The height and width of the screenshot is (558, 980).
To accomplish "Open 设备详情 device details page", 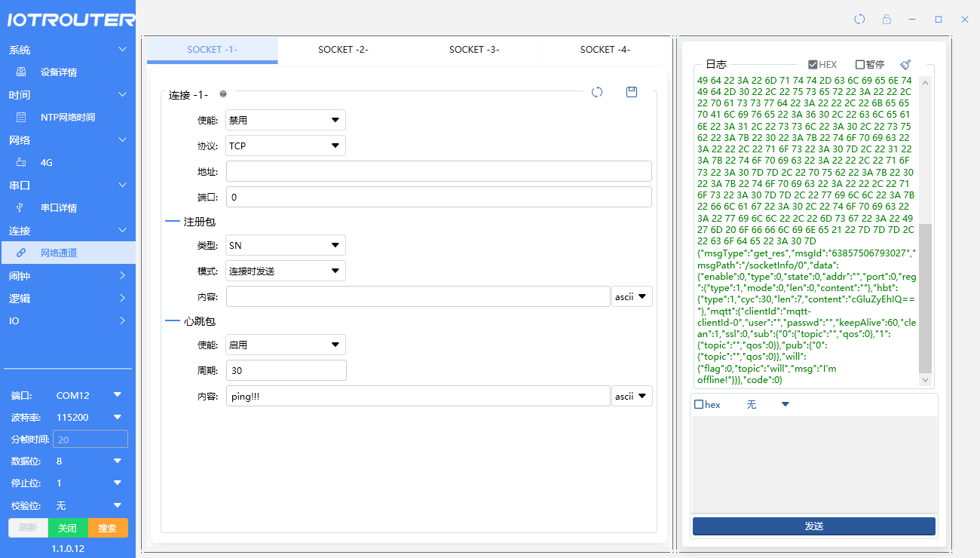I will click(58, 72).
